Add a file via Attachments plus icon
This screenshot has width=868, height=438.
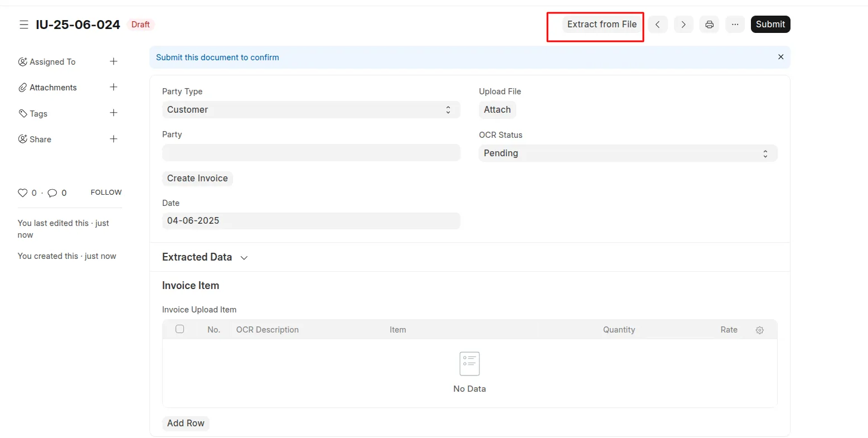[114, 87]
